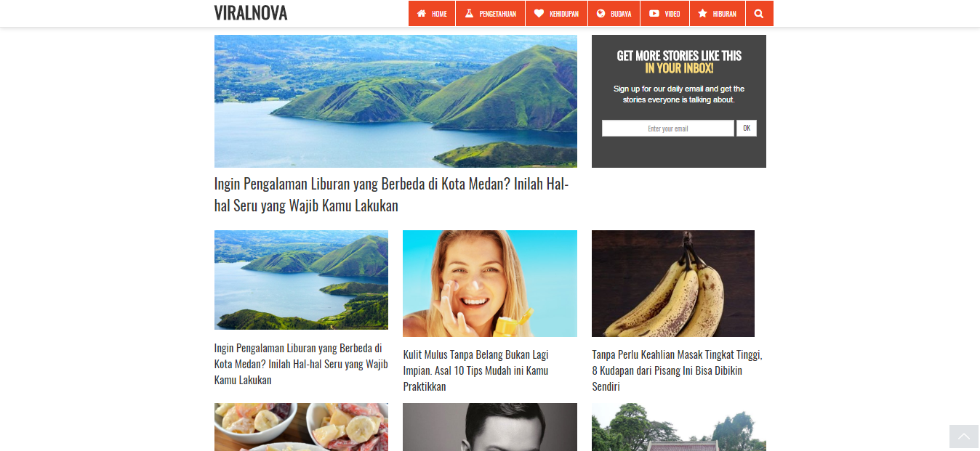Click the Sign up for our daily email text
Viewport: 980px width, 451px height.
(679, 94)
